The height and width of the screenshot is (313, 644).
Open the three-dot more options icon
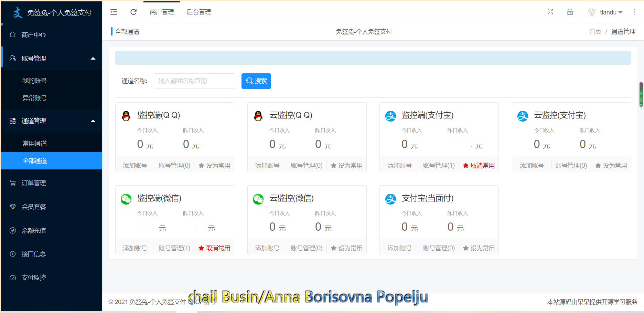pyautogui.click(x=634, y=12)
